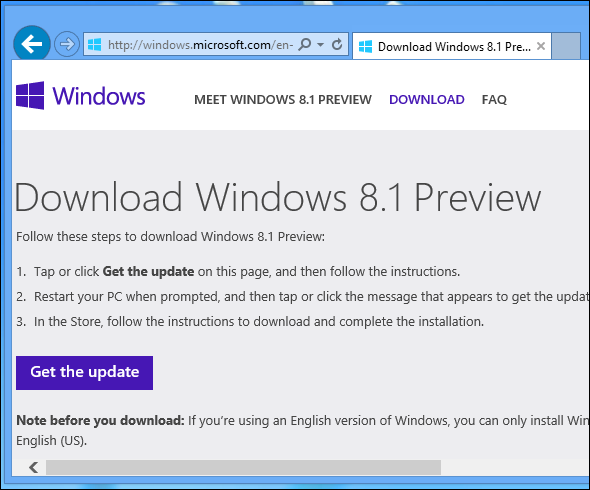This screenshot has width=590, height=490.
Task: Click the Get the update button
Action: 84,373
